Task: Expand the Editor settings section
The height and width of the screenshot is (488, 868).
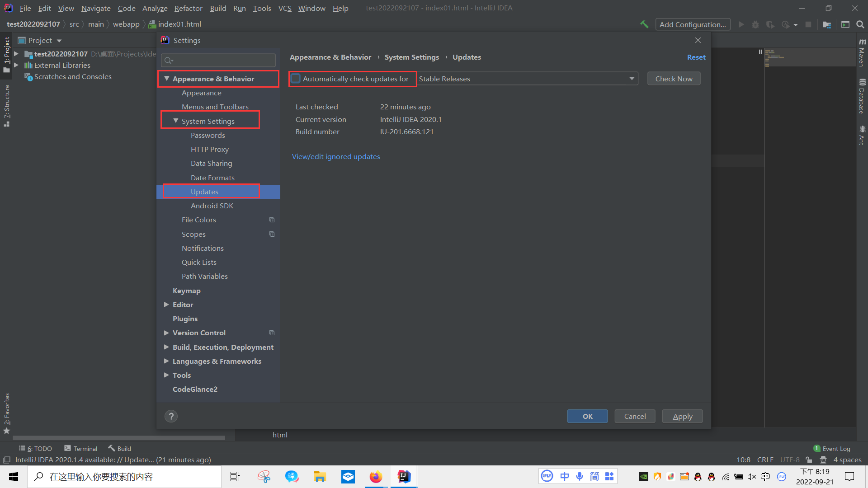Action: [x=167, y=305]
